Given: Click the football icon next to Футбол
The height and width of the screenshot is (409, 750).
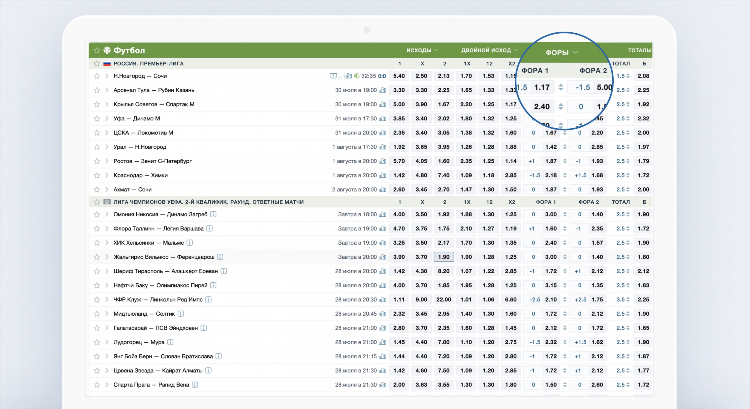Looking at the screenshot, I should [107, 50].
